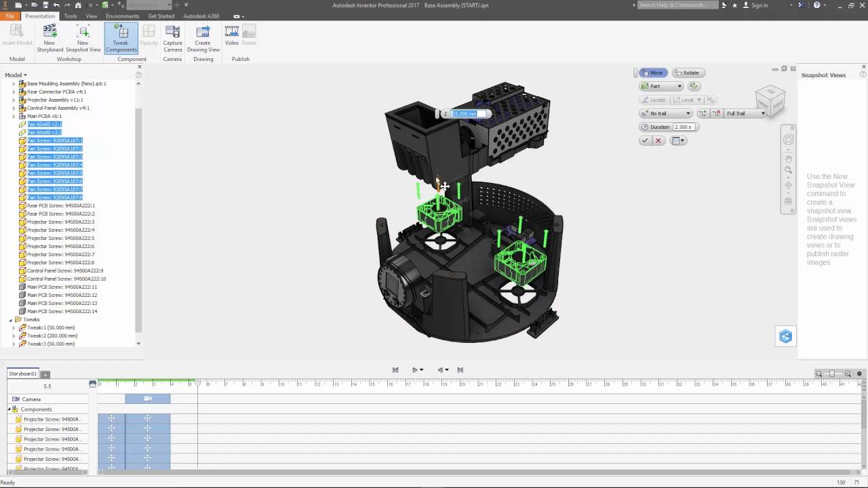Click the Zoom magnifier in navigation bar
This screenshot has width=868, height=488.
pos(788,170)
